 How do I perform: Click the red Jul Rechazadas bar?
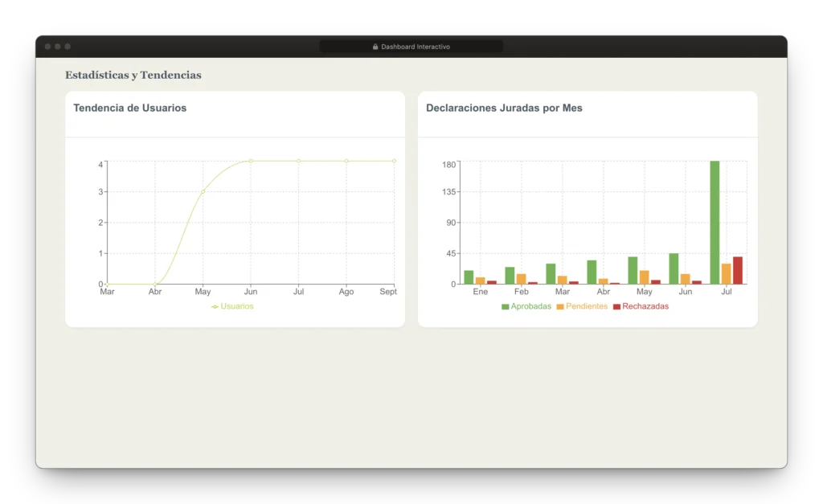coord(738,270)
